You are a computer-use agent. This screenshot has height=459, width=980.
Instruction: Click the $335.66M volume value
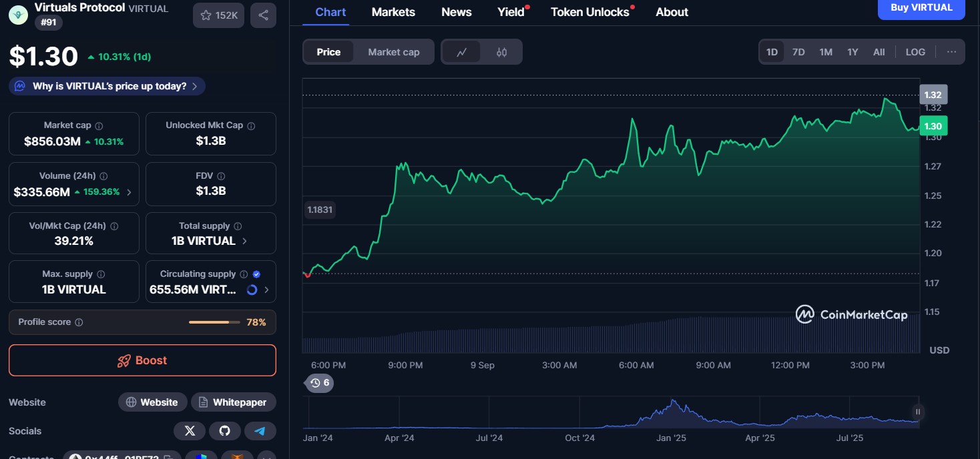click(41, 192)
